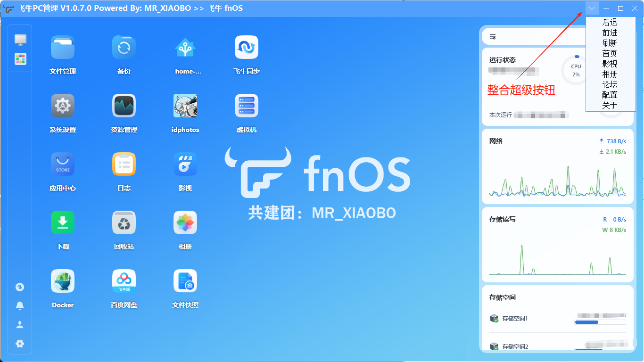Image resolution: width=644 pixels, height=362 pixels.
Task: Click the 存储空间1 usage bar
Action: coord(600,322)
